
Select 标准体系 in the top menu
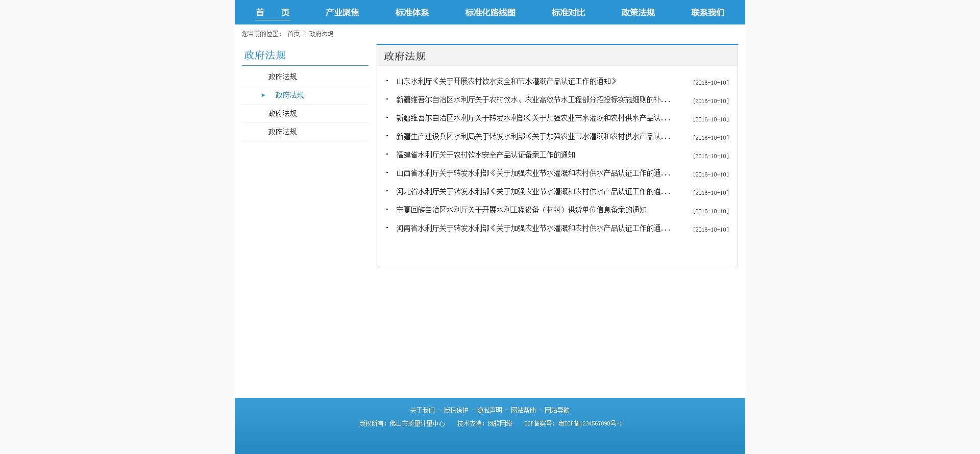(412, 13)
